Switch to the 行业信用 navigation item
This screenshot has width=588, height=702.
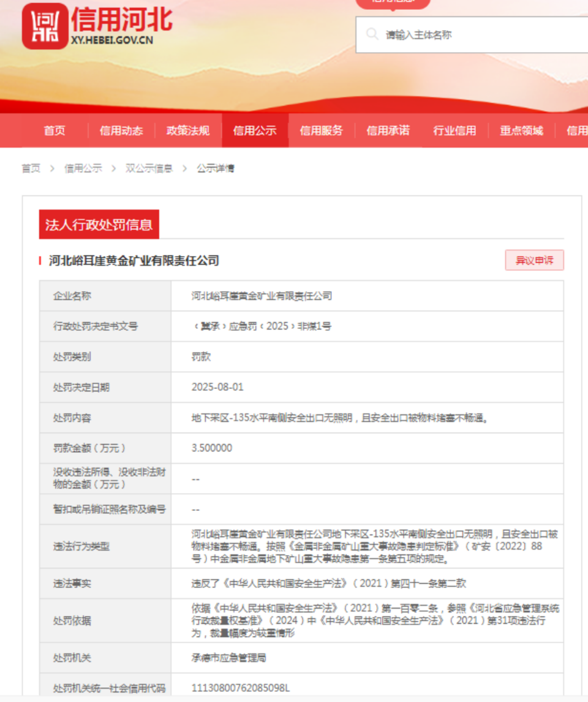[x=454, y=130]
